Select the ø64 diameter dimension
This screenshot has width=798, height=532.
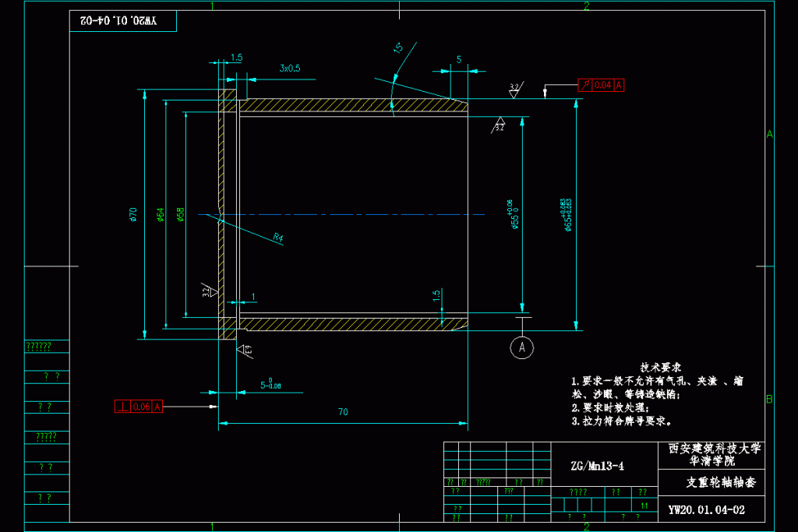(161, 214)
